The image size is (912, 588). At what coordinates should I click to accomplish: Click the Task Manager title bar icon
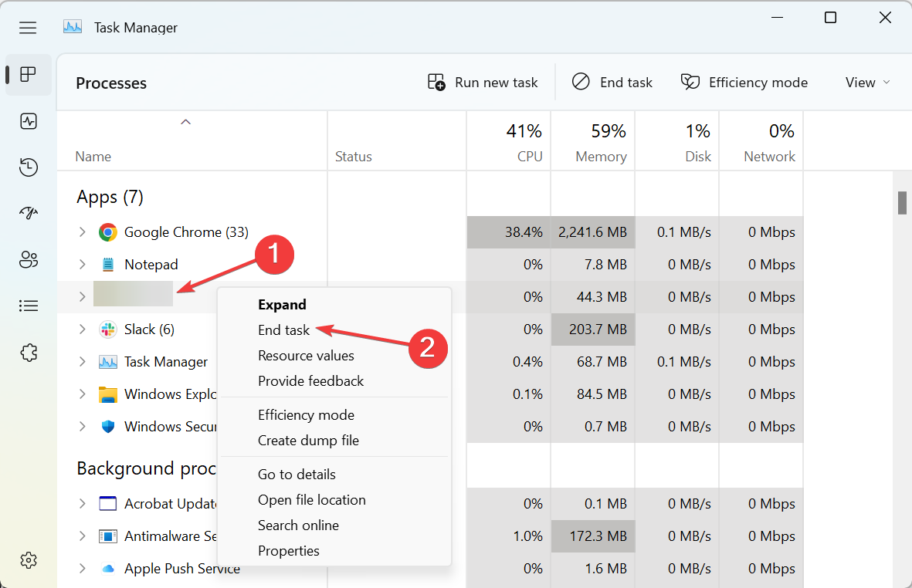click(73, 27)
